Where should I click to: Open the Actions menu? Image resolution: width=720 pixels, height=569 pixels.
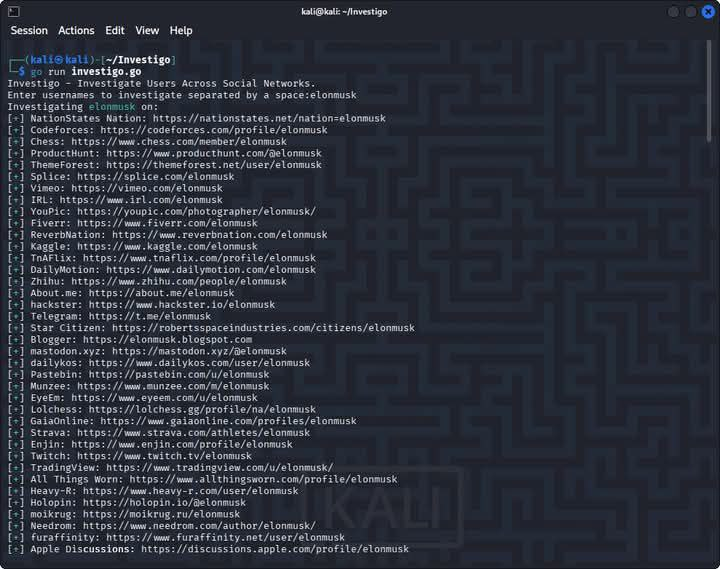(76, 30)
